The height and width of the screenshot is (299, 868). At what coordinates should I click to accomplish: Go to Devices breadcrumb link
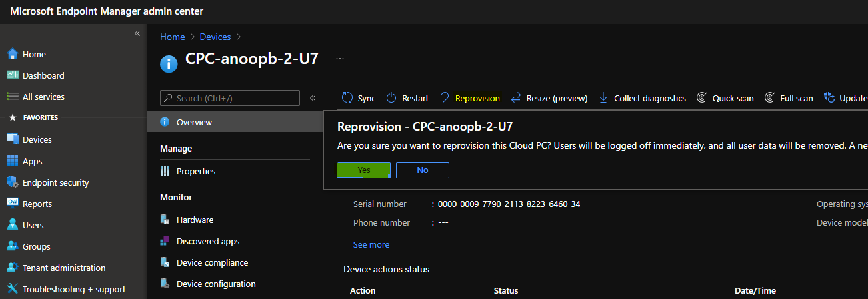[215, 37]
